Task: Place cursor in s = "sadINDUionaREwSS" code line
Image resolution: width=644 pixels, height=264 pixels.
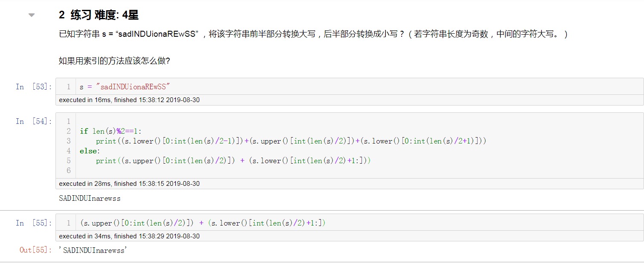Action: 125,87
